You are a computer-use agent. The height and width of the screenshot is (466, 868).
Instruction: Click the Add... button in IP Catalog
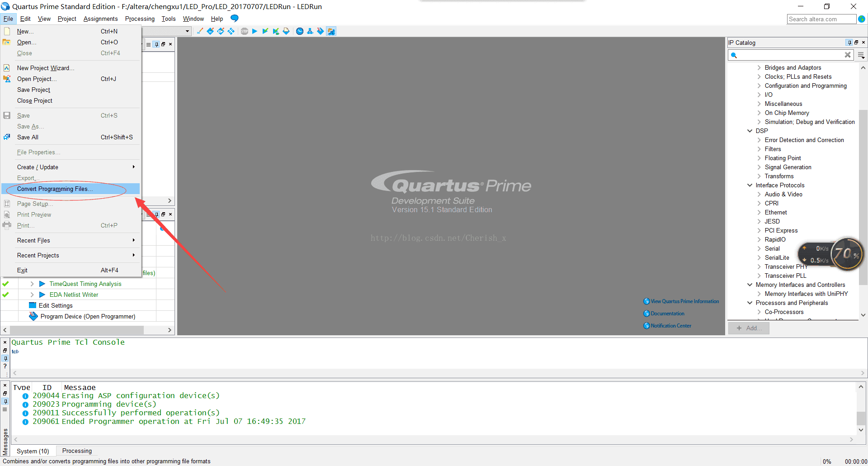[x=749, y=328]
